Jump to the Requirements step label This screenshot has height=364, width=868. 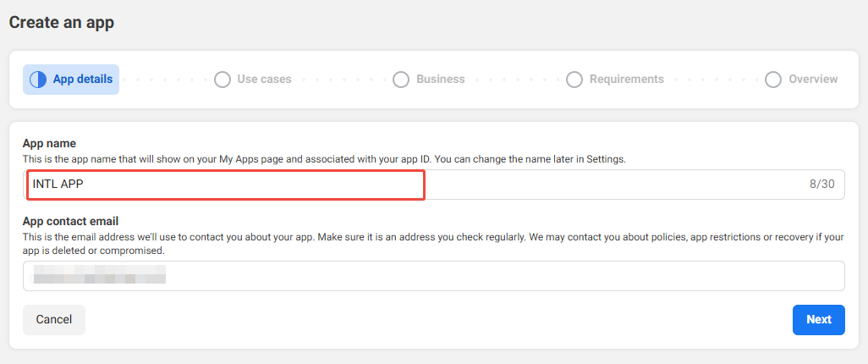(x=626, y=80)
